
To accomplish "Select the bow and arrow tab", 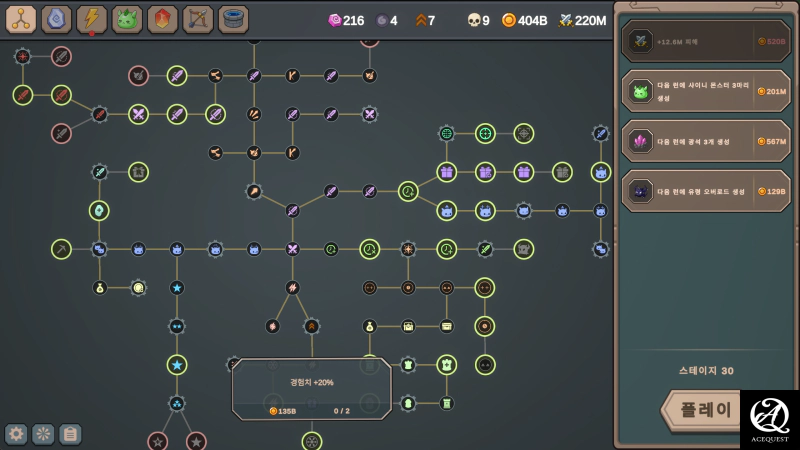I will pyautogui.click(x=198, y=19).
